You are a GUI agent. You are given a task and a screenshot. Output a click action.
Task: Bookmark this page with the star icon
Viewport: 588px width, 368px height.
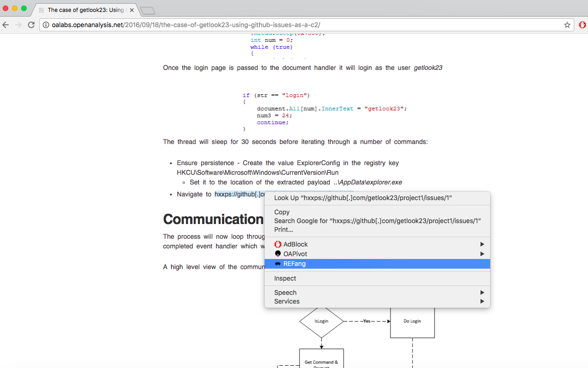[x=567, y=25]
